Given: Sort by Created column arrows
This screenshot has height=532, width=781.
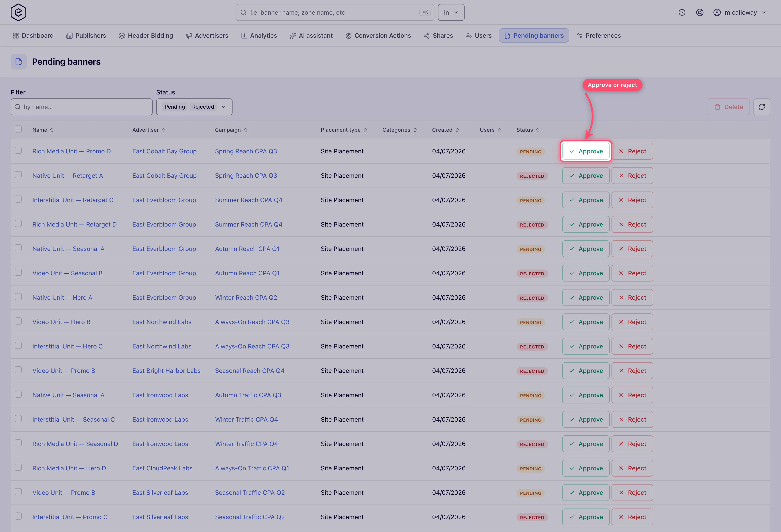Looking at the screenshot, I should 457,130.
